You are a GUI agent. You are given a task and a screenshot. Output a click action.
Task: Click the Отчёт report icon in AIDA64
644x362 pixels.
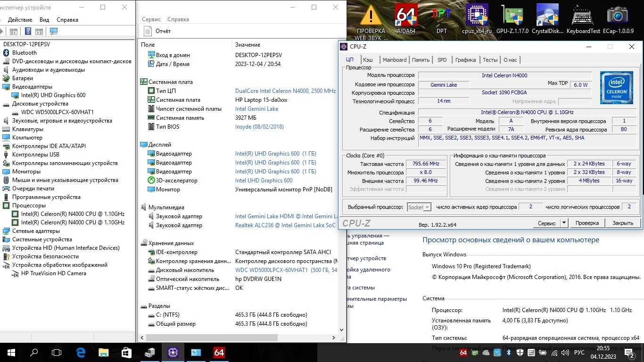148,31
